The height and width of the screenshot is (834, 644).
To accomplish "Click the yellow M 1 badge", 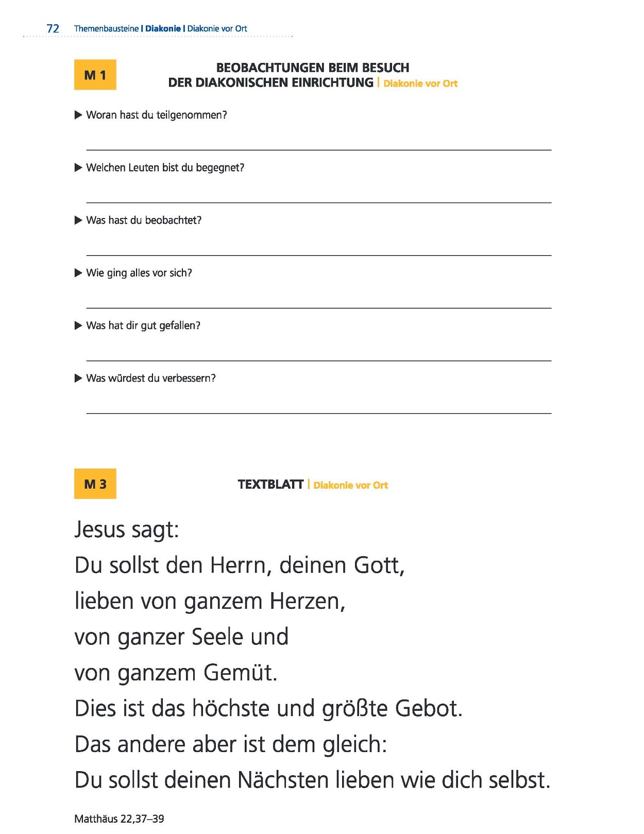I will [95, 75].
